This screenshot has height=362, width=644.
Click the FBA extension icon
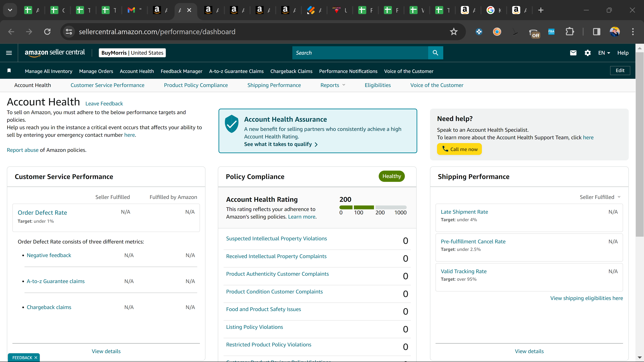551,32
